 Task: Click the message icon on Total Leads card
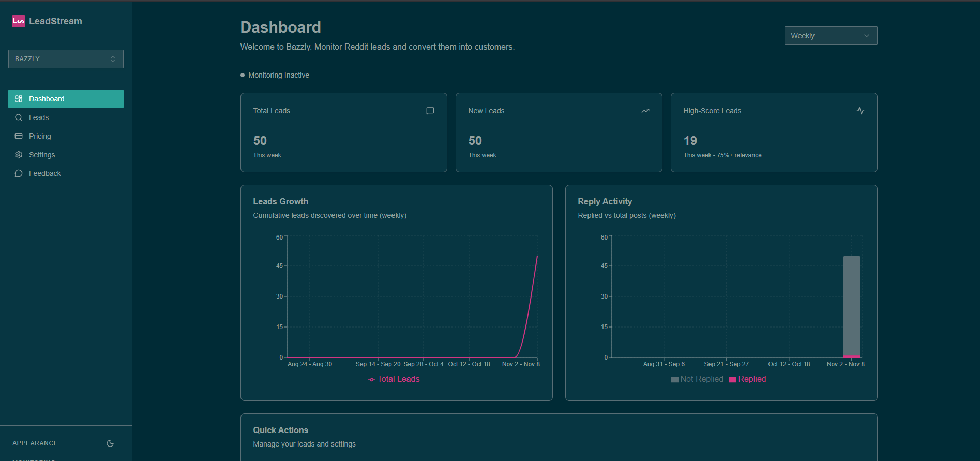(x=430, y=111)
